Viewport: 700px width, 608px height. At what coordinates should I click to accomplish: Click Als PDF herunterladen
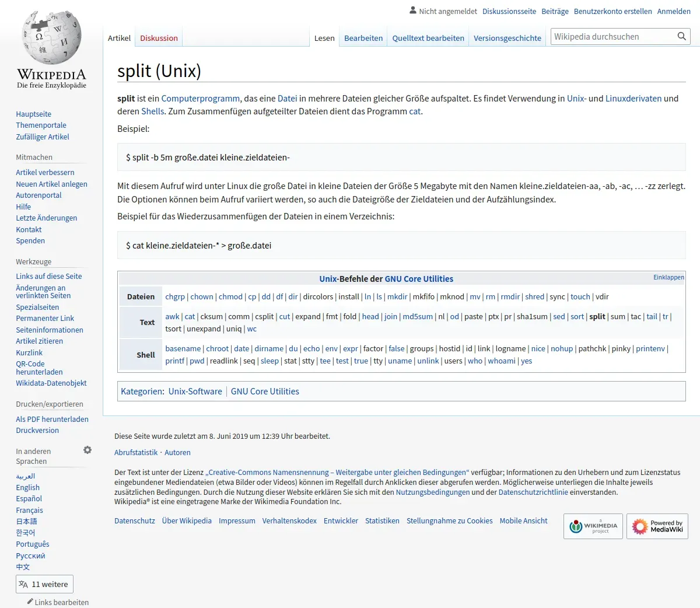click(x=52, y=419)
